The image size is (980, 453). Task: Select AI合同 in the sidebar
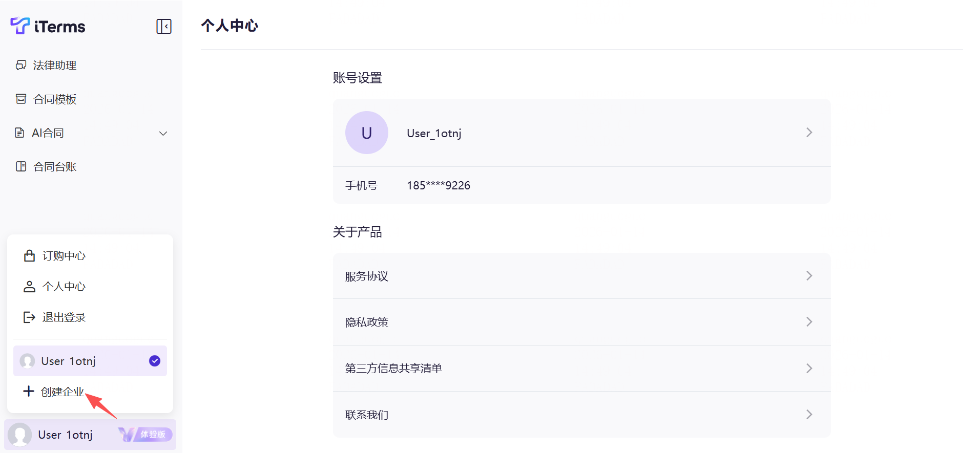48,133
